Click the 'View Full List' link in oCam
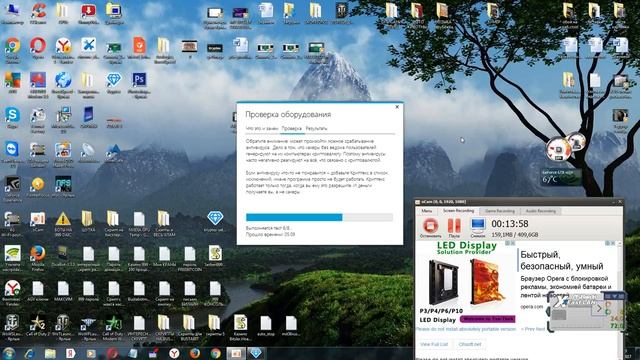 (434, 344)
